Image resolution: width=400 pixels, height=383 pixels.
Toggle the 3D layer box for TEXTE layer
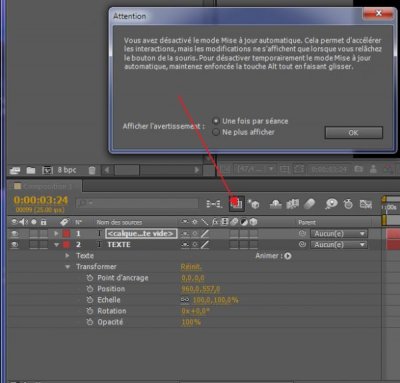(x=254, y=245)
